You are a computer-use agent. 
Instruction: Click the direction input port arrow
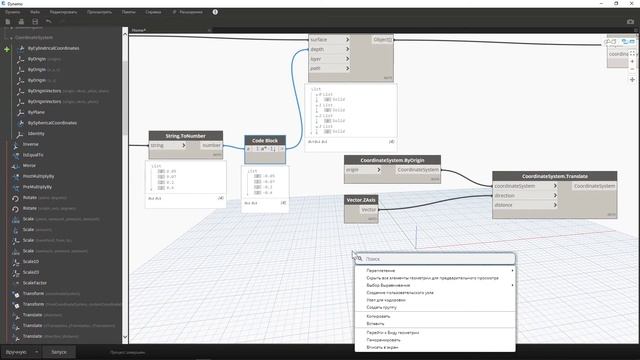coord(555,196)
